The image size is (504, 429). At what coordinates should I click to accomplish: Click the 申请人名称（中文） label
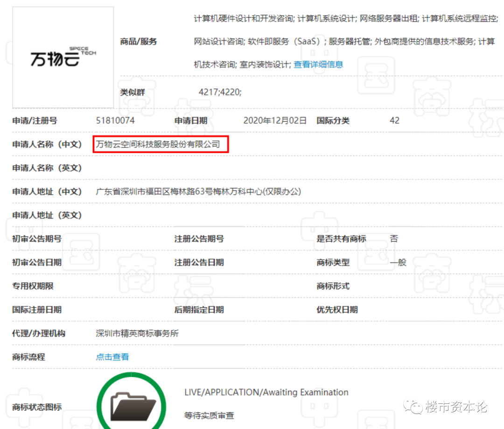(x=47, y=144)
